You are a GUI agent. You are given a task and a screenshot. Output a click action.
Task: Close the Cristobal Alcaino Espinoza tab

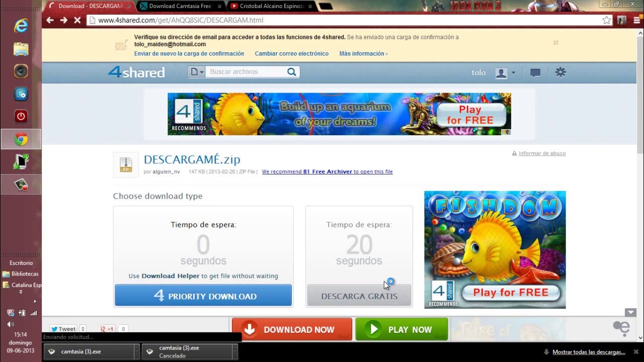point(310,6)
